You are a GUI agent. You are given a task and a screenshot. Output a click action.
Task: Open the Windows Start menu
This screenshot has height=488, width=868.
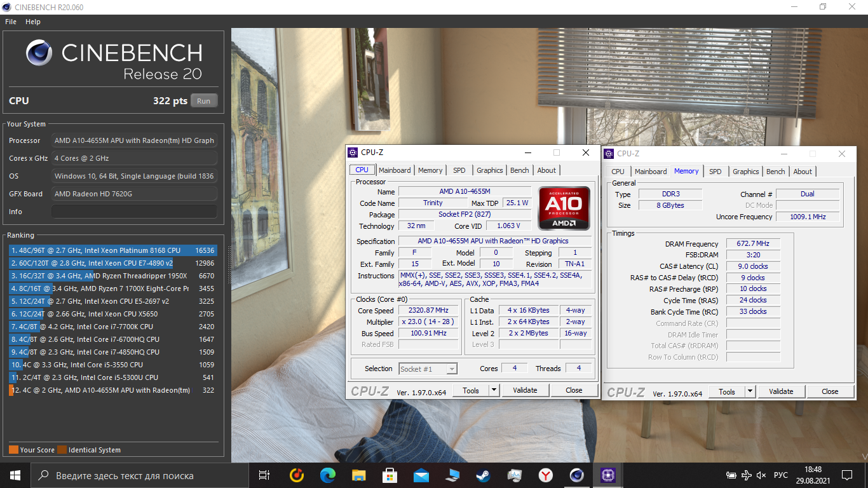tap(15, 475)
